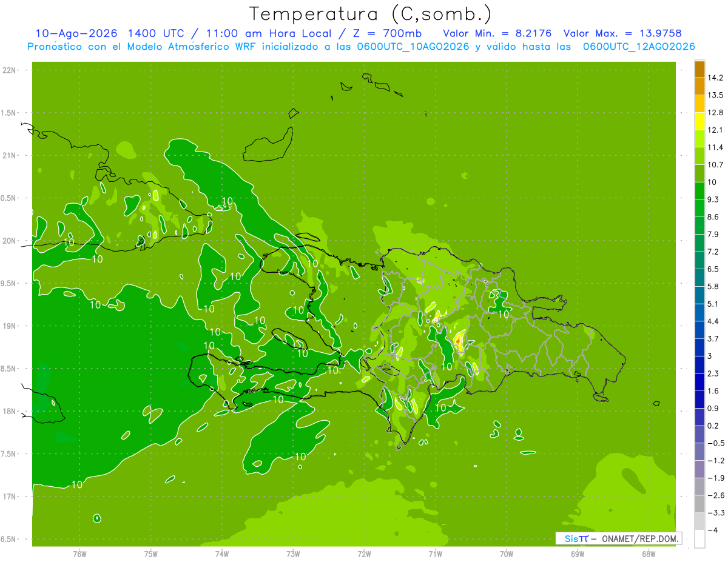Click the '20N' latitude label
The width and height of the screenshot is (728, 562).
click(10, 241)
